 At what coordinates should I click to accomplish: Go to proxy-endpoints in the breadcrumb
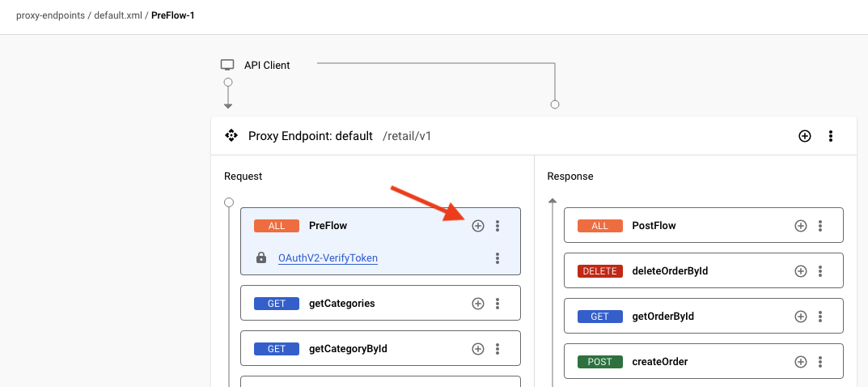pos(50,15)
